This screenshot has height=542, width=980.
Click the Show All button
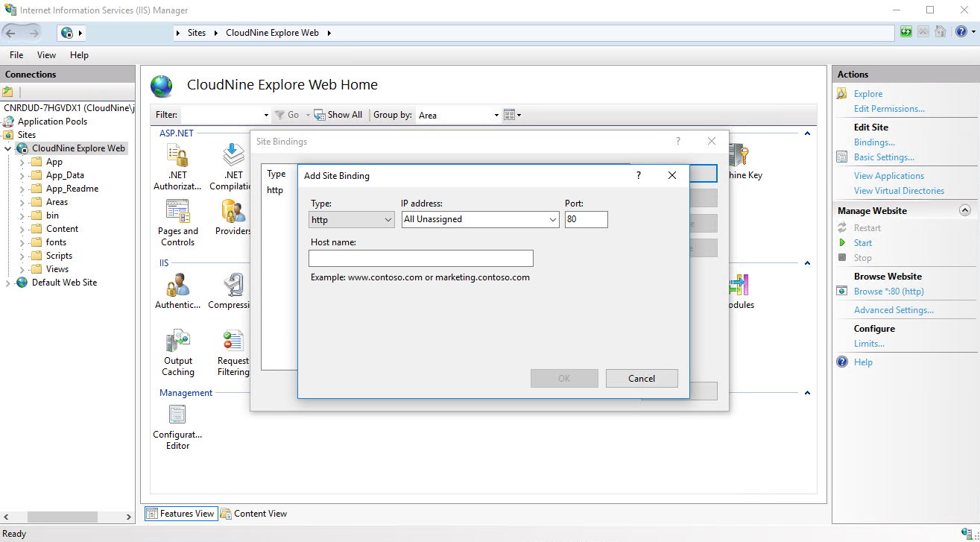pyautogui.click(x=338, y=115)
